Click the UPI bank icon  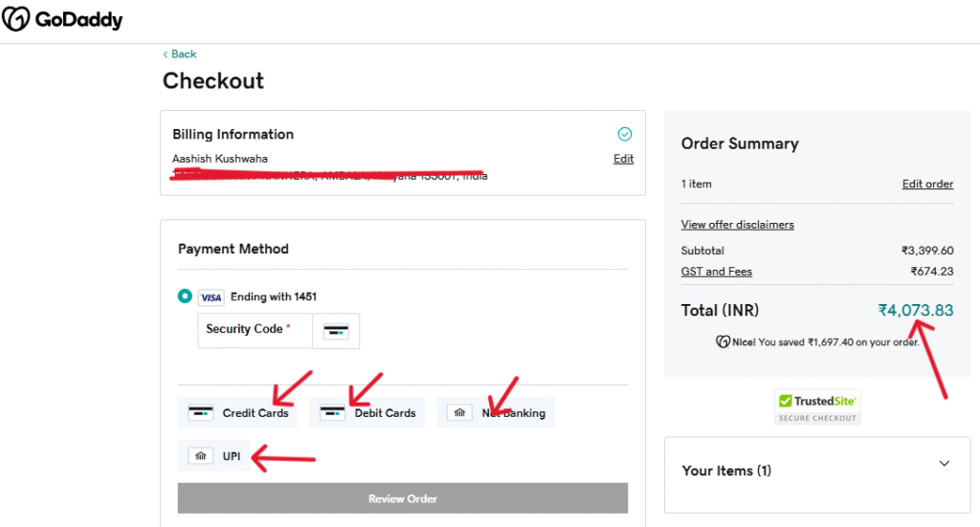click(201, 456)
